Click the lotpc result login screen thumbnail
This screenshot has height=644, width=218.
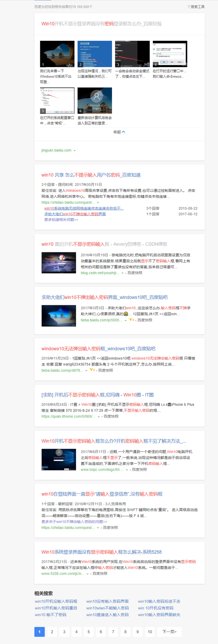59,460
